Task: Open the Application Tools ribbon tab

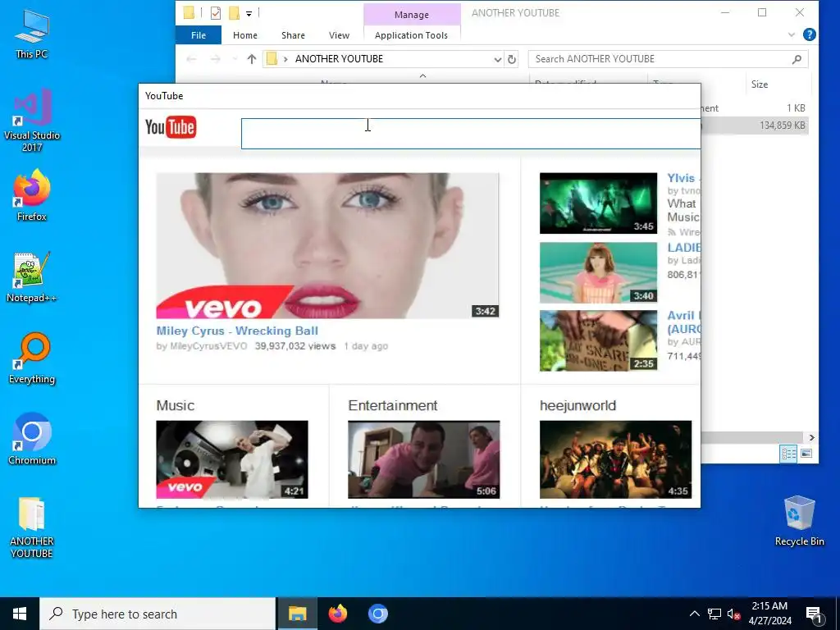Action: pos(412,35)
